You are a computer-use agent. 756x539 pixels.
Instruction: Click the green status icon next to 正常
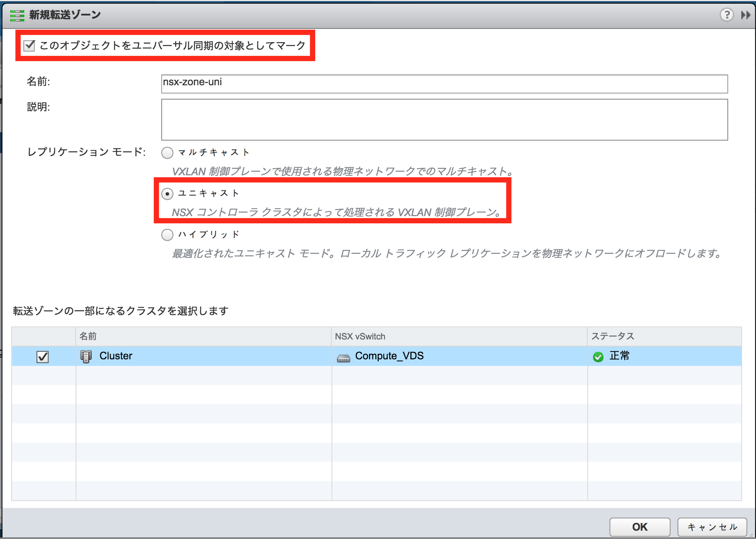click(x=598, y=356)
